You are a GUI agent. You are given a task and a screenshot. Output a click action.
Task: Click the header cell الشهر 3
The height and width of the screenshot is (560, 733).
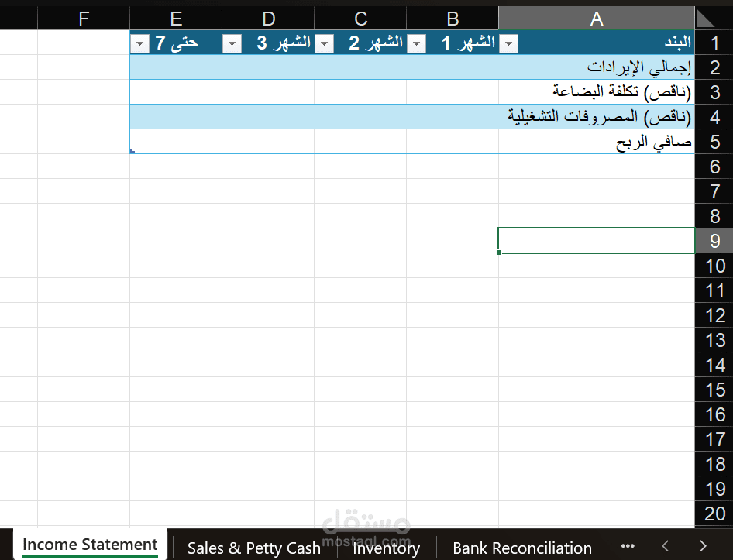[268, 43]
